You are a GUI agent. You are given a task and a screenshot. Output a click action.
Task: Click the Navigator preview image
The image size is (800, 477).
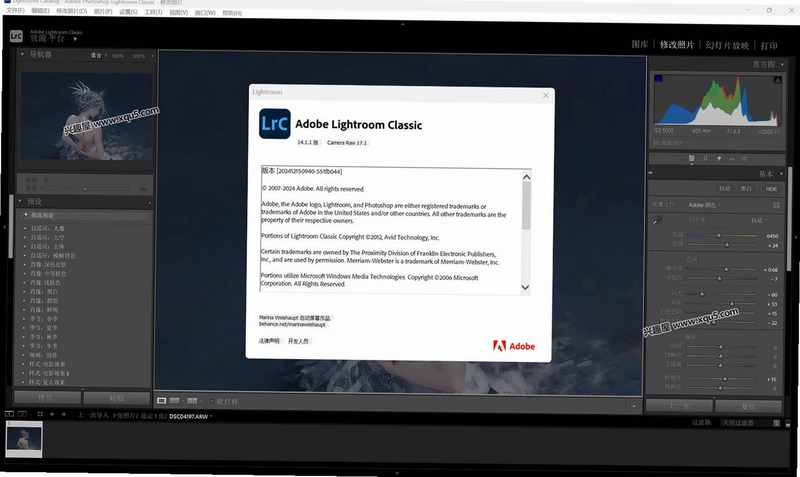click(x=86, y=116)
